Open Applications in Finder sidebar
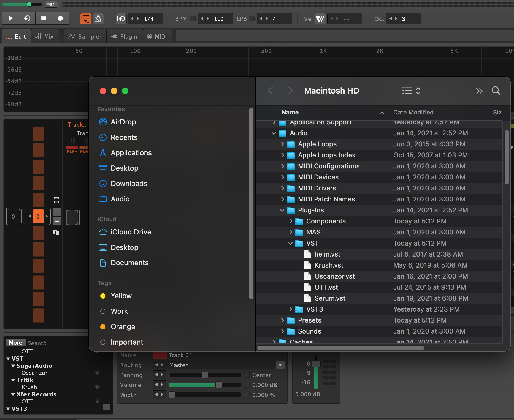 click(131, 153)
